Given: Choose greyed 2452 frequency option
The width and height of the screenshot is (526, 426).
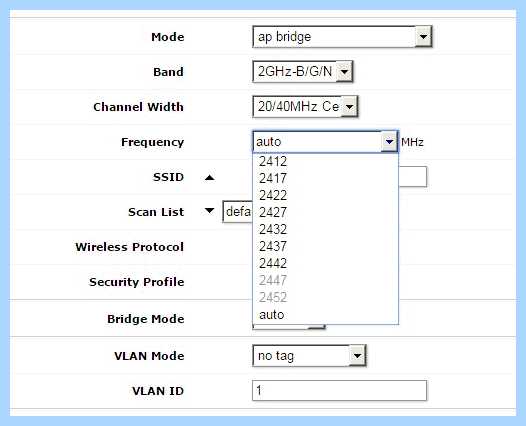Looking at the screenshot, I should [325, 298].
